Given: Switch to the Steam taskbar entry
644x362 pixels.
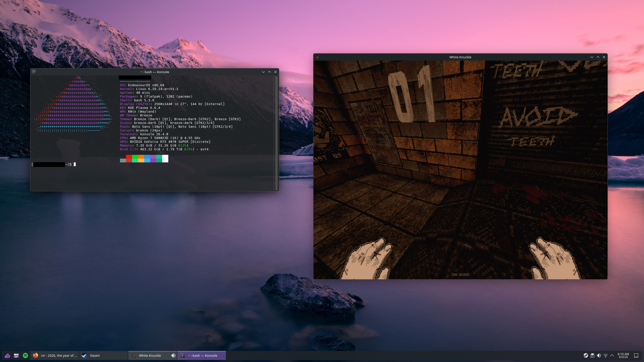Looking at the screenshot, I should (103, 355).
